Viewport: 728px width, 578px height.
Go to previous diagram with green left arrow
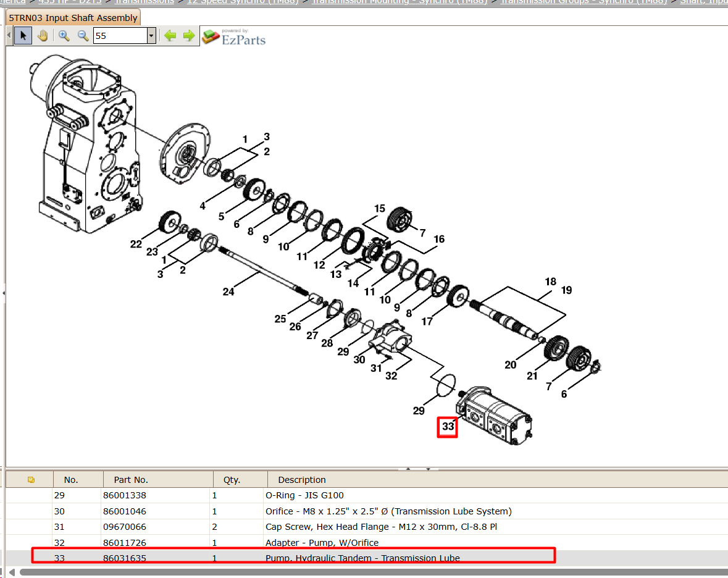(x=170, y=36)
